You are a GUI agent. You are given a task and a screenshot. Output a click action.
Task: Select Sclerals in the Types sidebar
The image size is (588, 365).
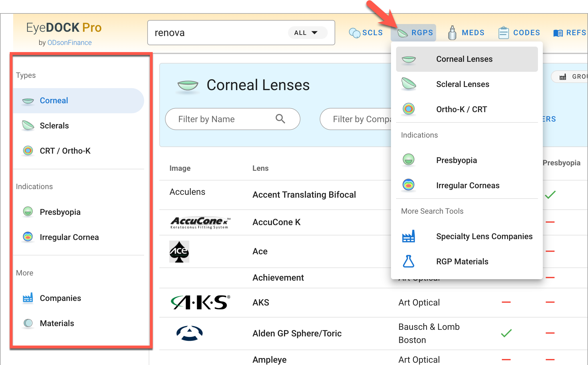(x=54, y=126)
